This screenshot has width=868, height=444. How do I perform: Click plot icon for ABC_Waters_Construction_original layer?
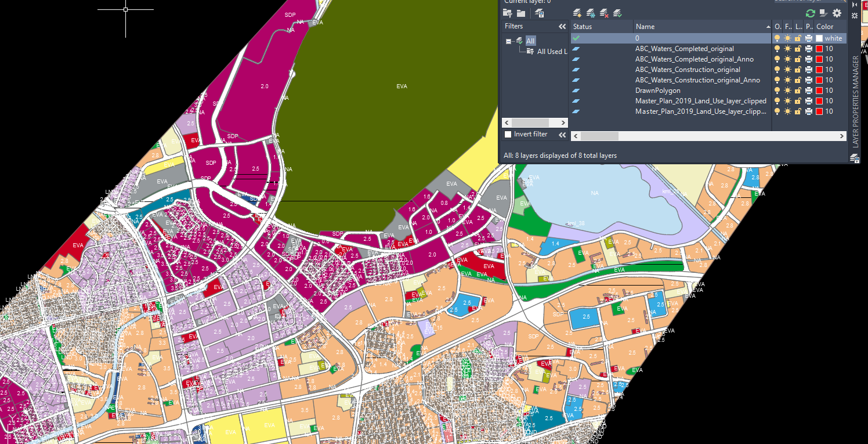(809, 70)
